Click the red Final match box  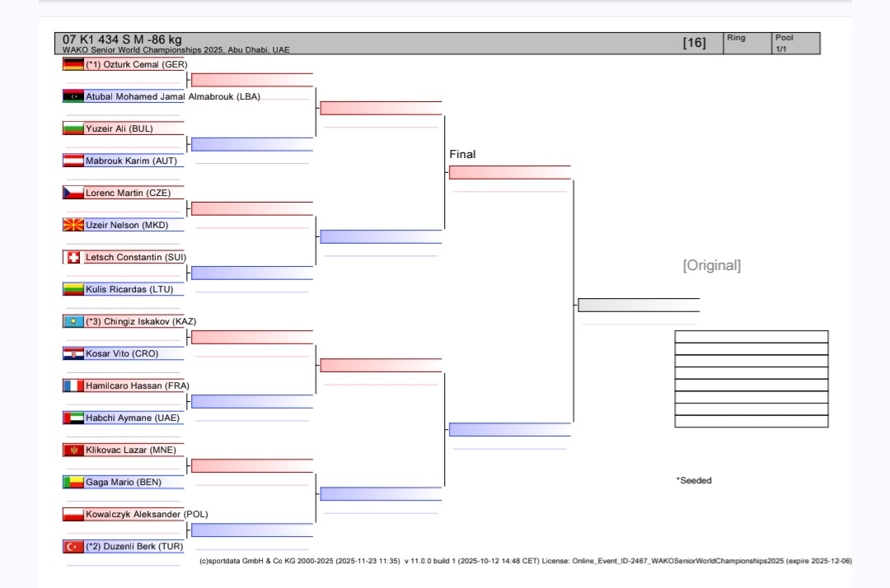pyautogui.click(x=509, y=173)
